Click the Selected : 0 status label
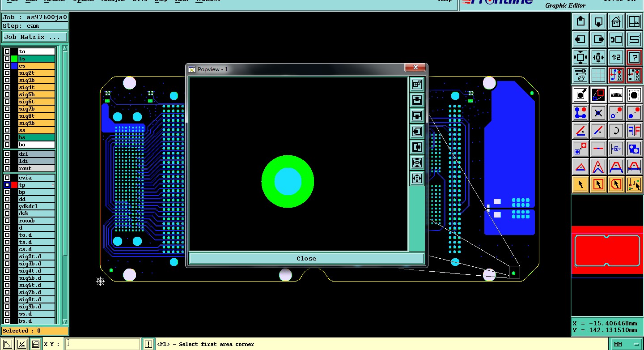The image size is (644, 350). pyautogui.click(x=35, y=331)
